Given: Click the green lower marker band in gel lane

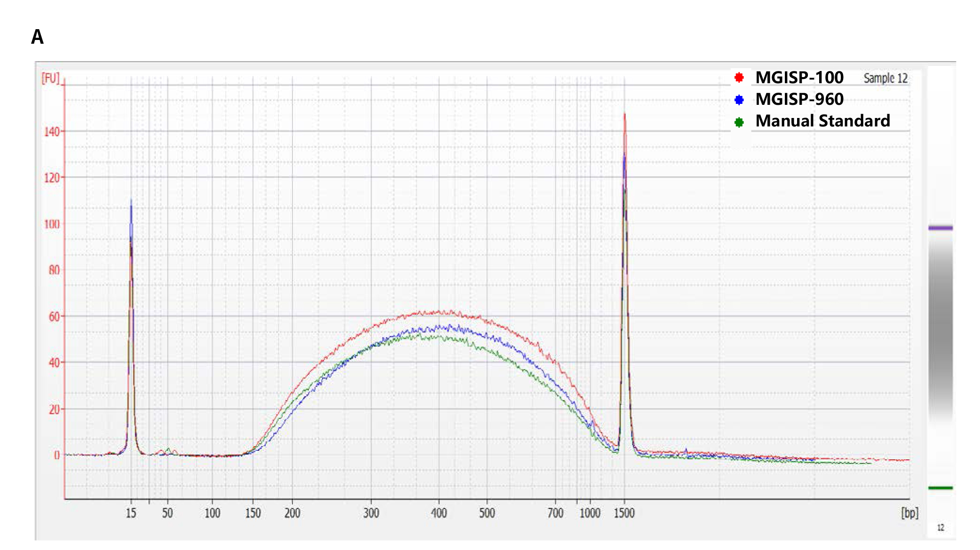Looking at the screenshot, I should pyautogui.click(x=940, y=488).
